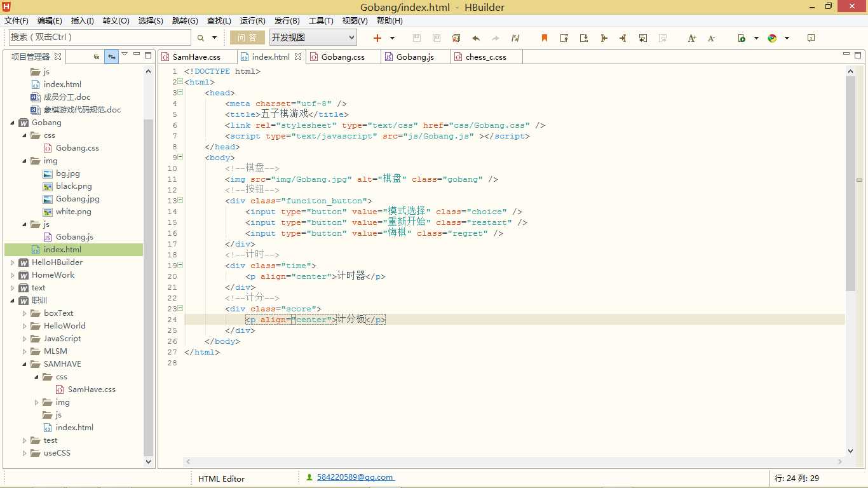Click the redo arrow icon
This screenshot has width=868, height=488.
496,38
